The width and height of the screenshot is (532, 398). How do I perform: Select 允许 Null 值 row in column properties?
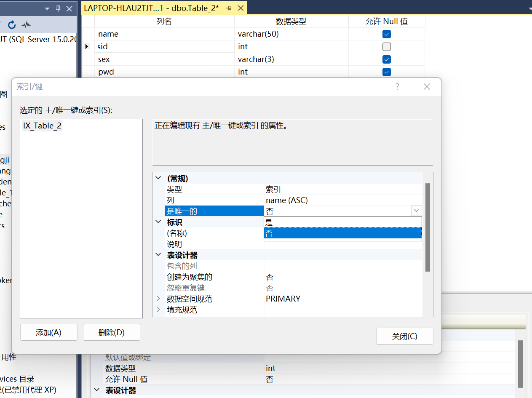coord(309,379)
